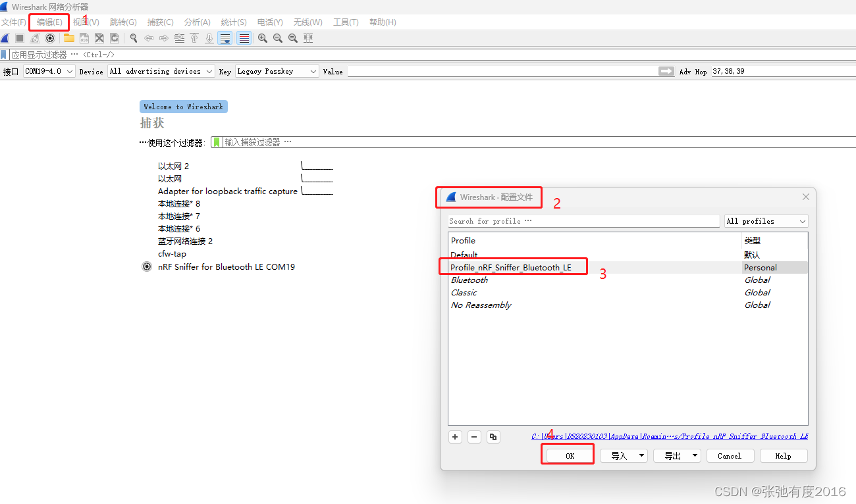Zoom in the main window text
The width and height of the screenshot is (856, 504).
point(263,38)
